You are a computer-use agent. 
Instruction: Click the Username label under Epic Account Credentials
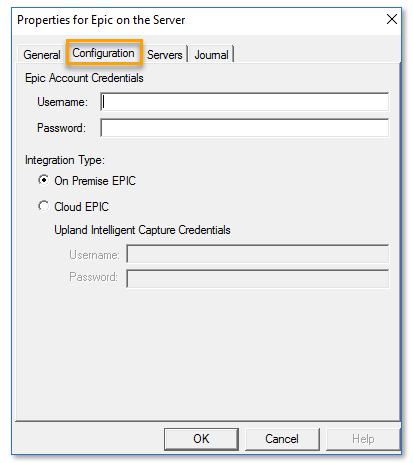pyautogui.click(x=62, y=102)
